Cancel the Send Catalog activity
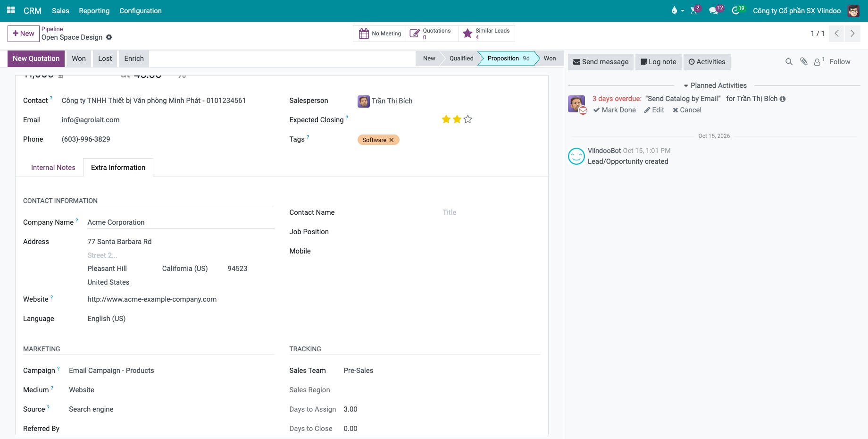Screen dimensions: 868x439 pos(687,110)
